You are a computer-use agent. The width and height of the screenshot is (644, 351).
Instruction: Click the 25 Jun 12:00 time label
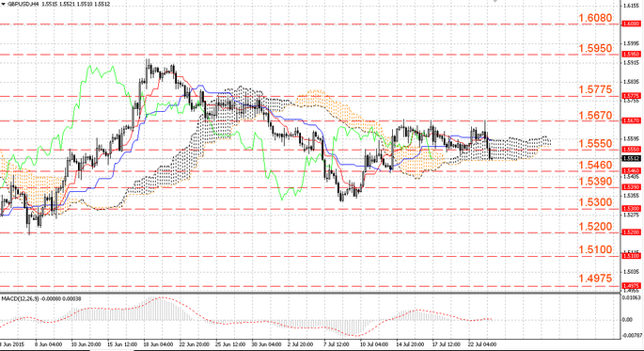click(x=230, y=344)
